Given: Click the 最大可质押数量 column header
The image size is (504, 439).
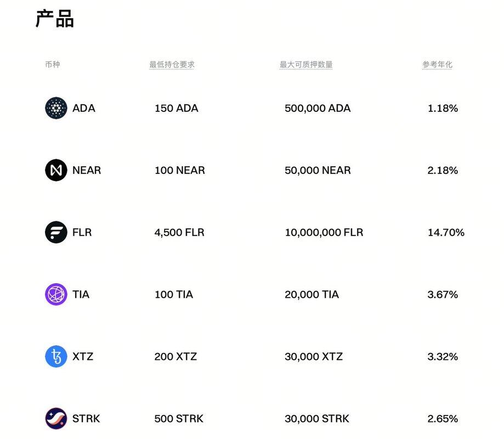Looking at the screenshot, I should (x=306, y=65).
